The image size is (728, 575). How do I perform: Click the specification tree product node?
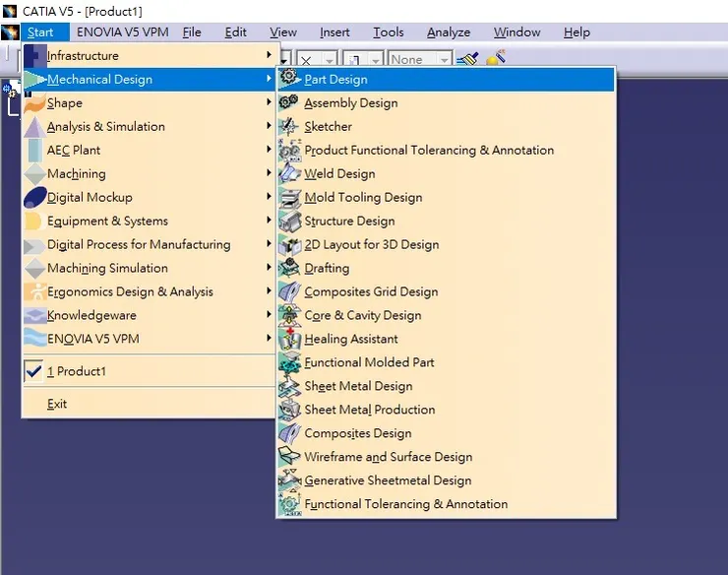[x=13, y=90]
